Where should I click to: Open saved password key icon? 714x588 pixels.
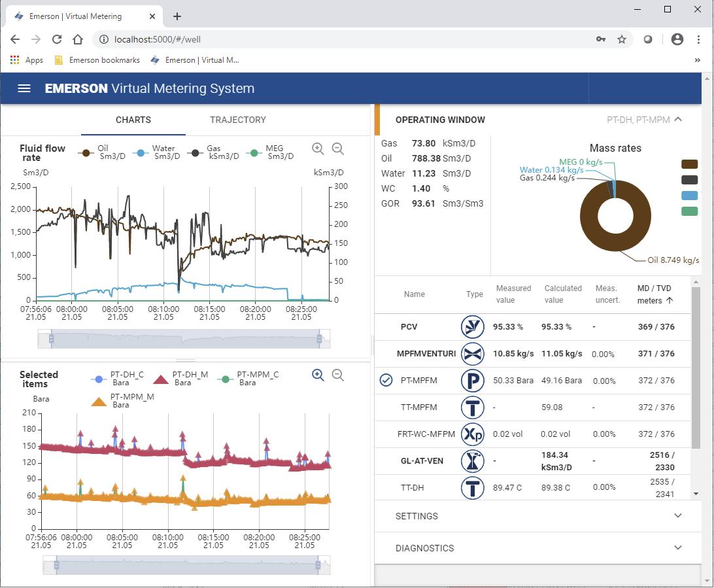[x=601, y=40]
